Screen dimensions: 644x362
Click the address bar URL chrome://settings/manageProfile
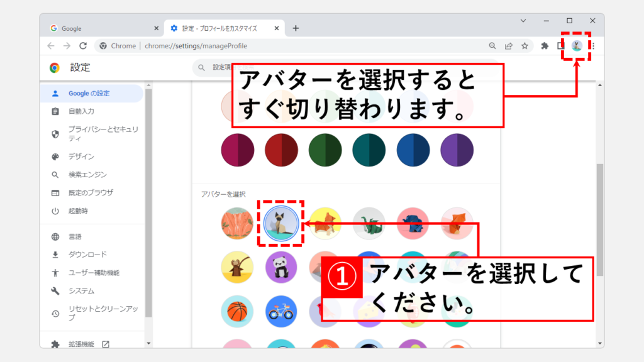click(196, 46)
